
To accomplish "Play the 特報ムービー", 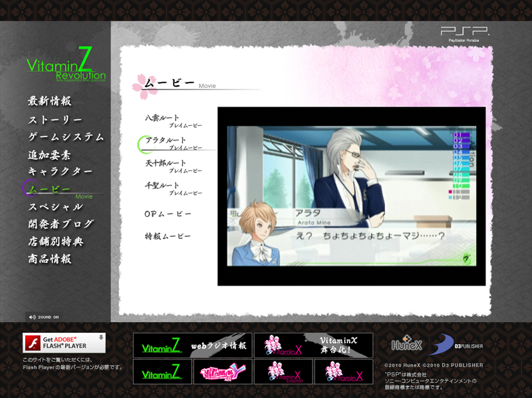I will (168, 236).
